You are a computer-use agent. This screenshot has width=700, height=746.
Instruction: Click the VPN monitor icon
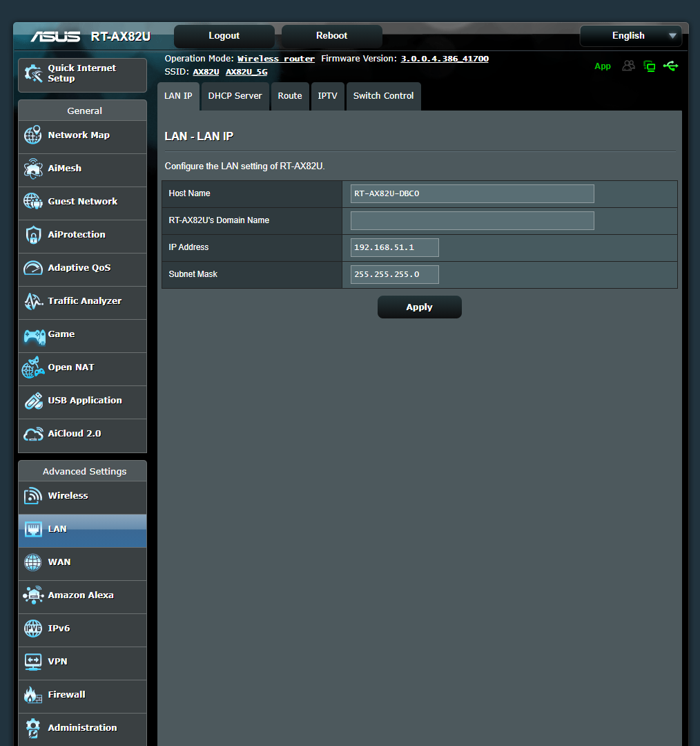point(33,662)
